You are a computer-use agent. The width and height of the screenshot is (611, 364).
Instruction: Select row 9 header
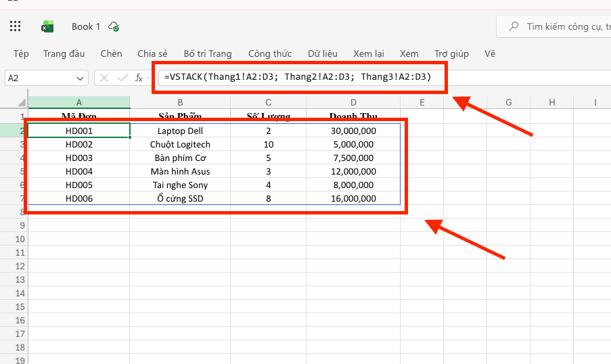(14, 225)
